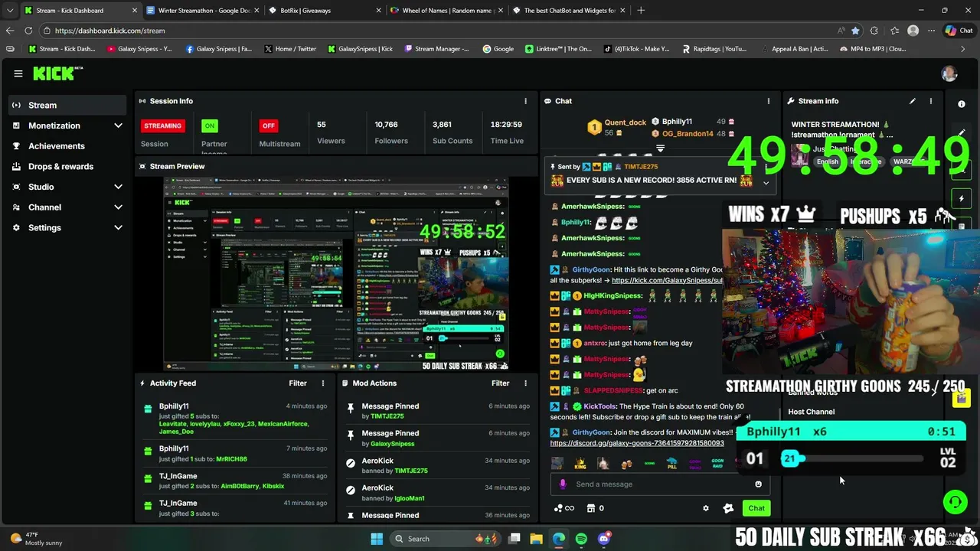This screenshot has height=551, width=980.
Task: Click AeroKick banned by TIMTJE275 entry
Action: tap(438, 465)
